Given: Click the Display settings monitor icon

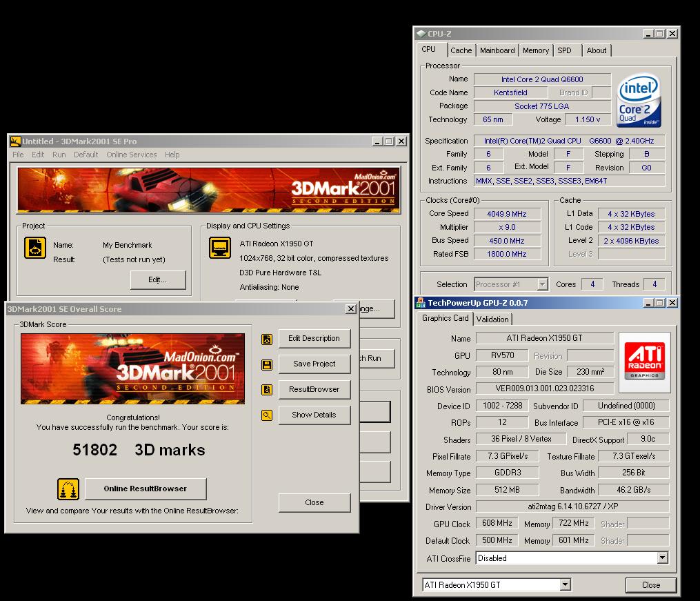Looking at the screenshot, I should tap(220, 248).
